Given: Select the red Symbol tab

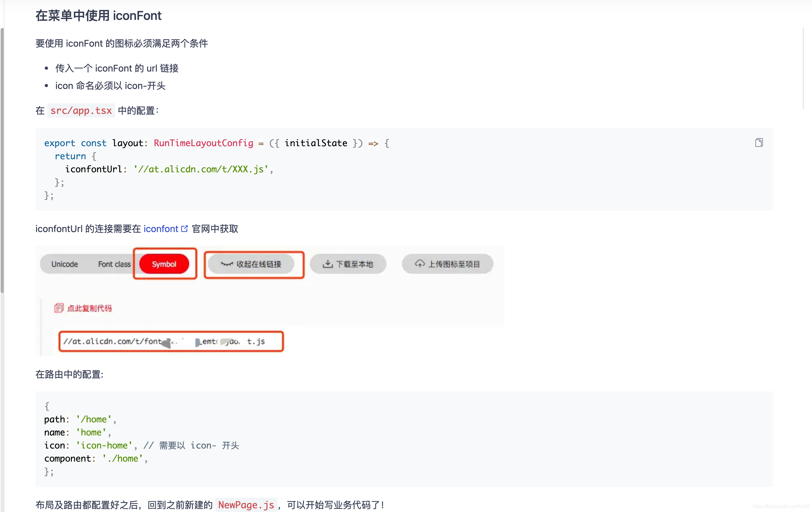Looking at the screenshot, I should pyautogui.click(x=164, y=264).
